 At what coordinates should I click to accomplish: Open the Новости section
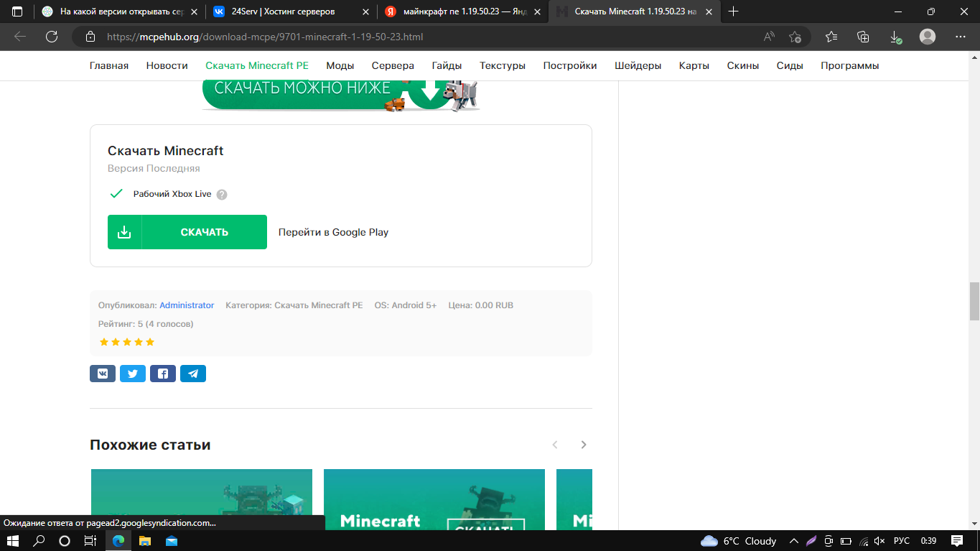(167, 65)
